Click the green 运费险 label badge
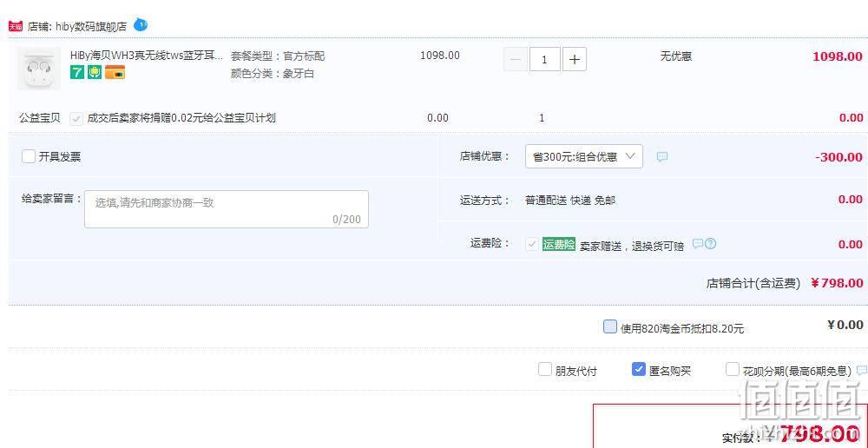Viewport: 868px width, 448px height. tap(558, 244)
